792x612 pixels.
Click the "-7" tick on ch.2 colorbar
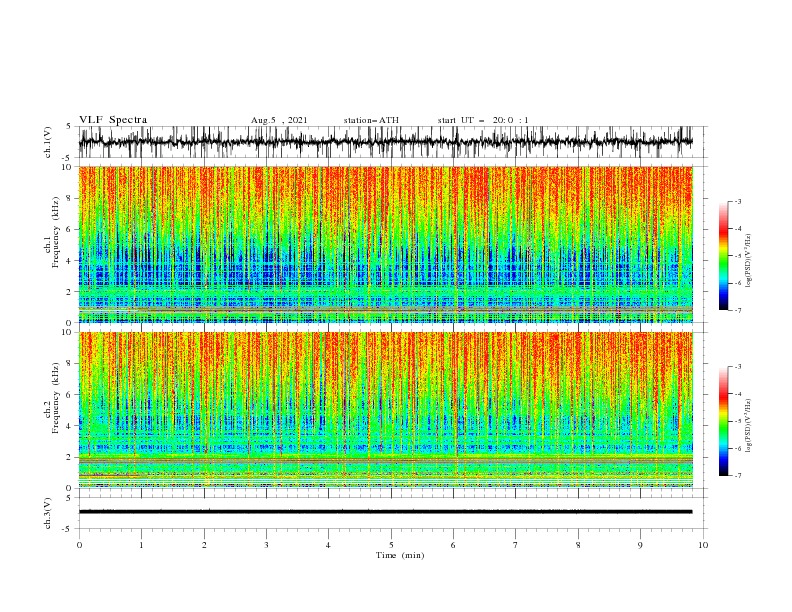737,475
